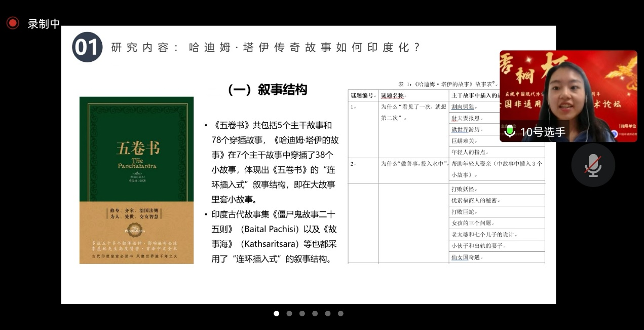
Task: Tap the 录制中 recording status label
Action: [44, 24]
